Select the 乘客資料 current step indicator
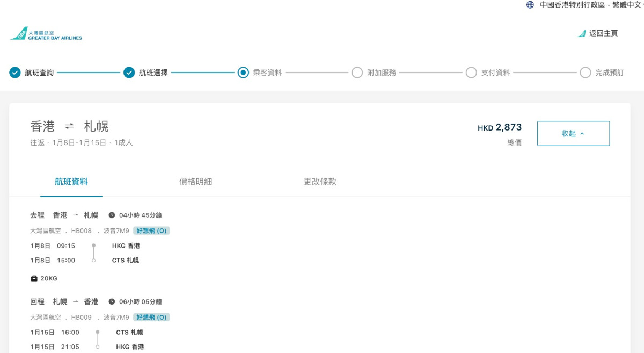Screen dimensions: 644x353 243,73
